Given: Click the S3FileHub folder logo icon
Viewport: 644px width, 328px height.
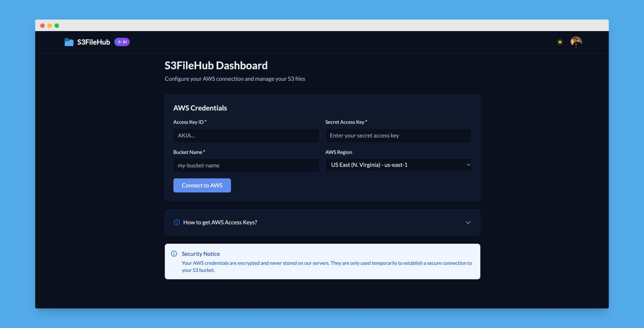Looking at the screenshot, I should [69, 42].
